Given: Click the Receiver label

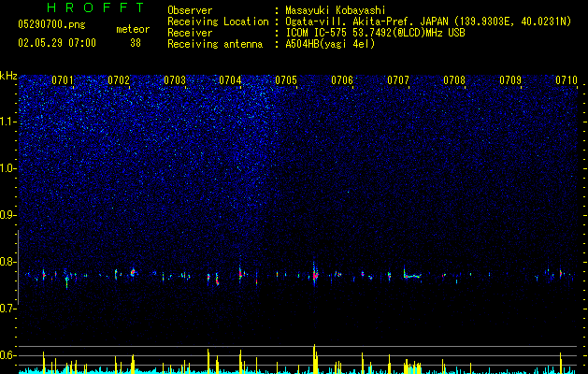Looking at the screenshot, I should (x=190, y=33).
